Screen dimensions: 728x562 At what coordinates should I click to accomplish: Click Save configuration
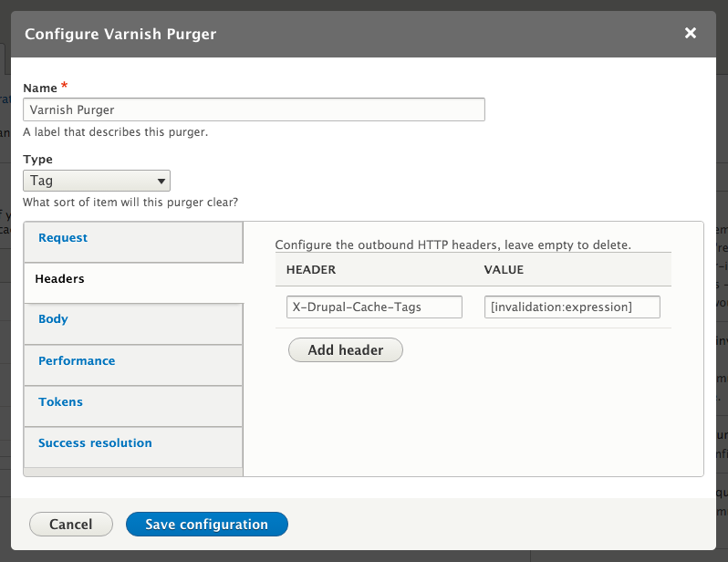pyautogui.click(x=206, y=524)
